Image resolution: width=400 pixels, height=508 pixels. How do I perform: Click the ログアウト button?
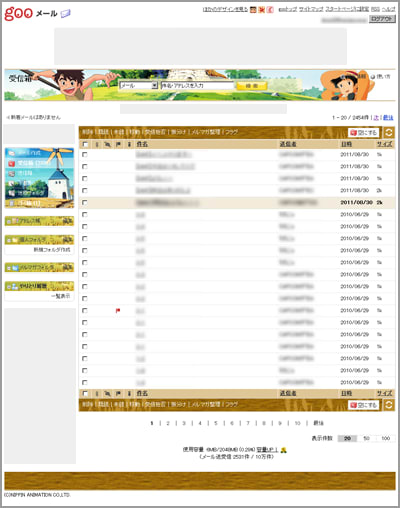tap(382, 19)
